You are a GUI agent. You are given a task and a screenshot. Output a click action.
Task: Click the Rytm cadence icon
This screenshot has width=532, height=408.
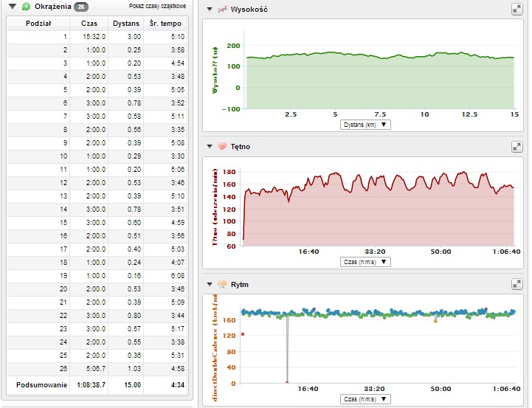click(x=222, y=284)
